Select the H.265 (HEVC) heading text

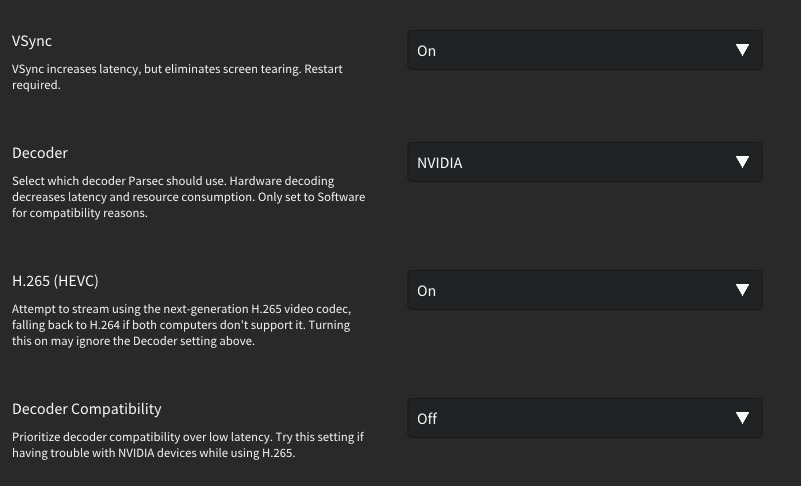[55, 281]
